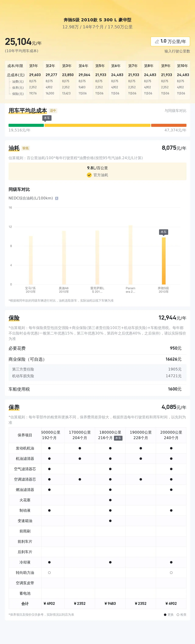Click the 奥迪A8 2010年 bar in chart
Viewport: 195px width, 644px height.
pos(64,258)
